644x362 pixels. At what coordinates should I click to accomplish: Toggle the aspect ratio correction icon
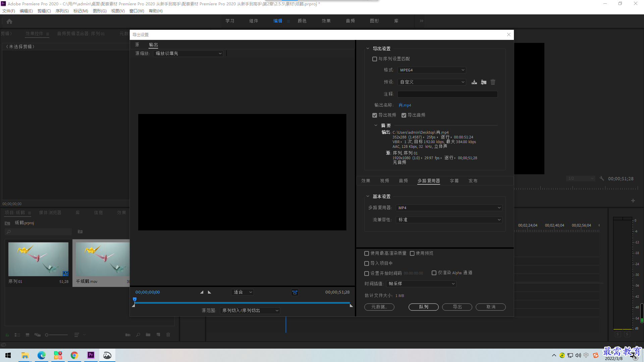tap(295, 292)
